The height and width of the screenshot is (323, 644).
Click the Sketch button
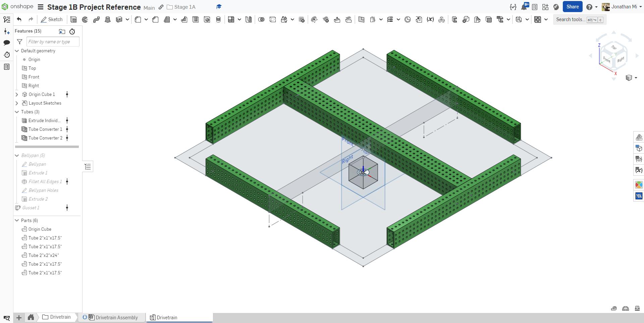coord(52,19)
